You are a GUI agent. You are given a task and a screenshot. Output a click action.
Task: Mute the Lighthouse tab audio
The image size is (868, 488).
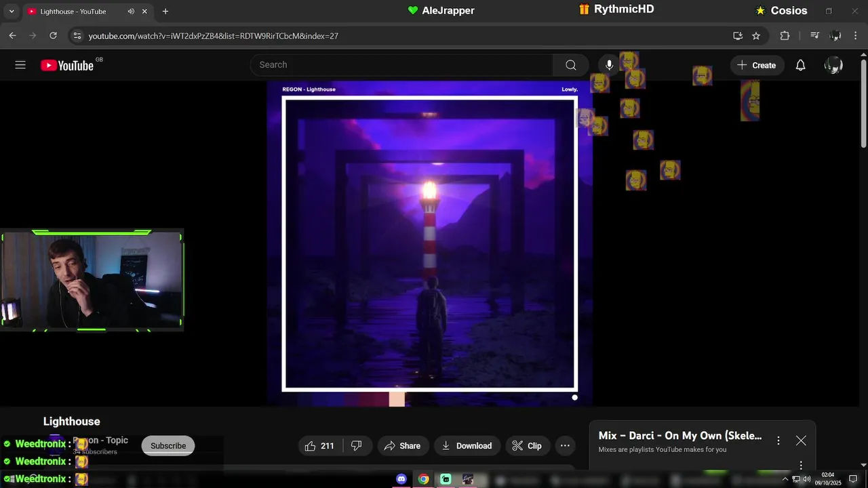click(131, 11)
